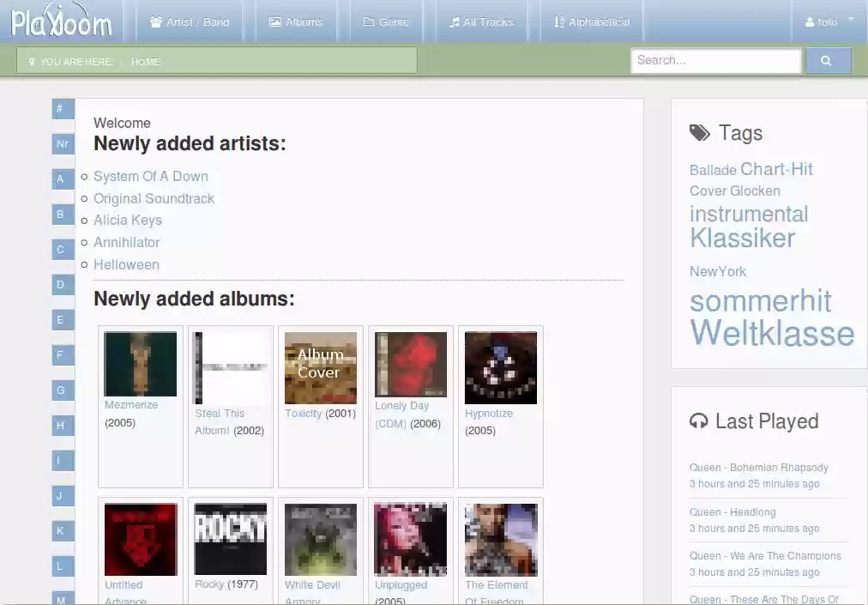Jump to letter E in index

63,320
